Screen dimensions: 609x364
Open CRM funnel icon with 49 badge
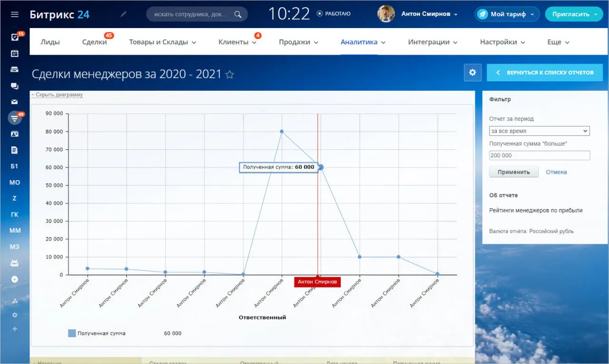[x=15, y=118]
